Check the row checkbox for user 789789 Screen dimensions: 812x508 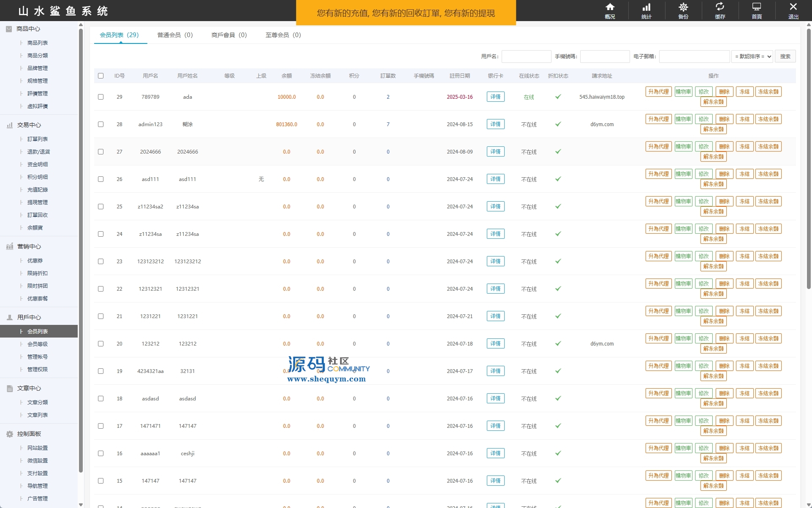(x=100, y=97)
